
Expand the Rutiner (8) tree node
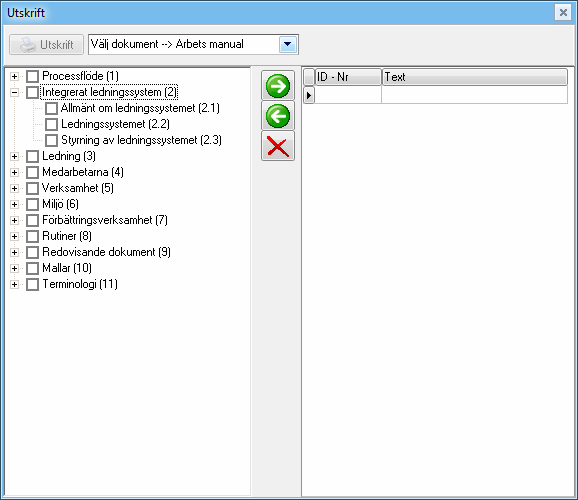(14, 236)
